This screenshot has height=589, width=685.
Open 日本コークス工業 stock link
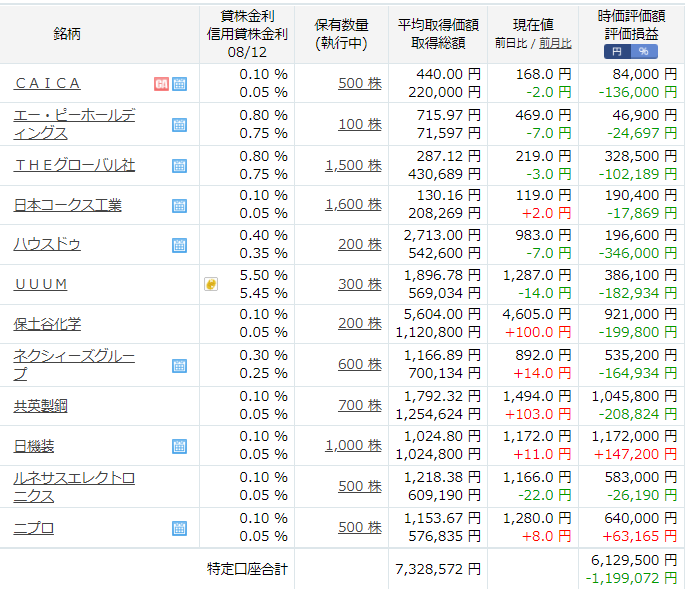click(67, 205)
